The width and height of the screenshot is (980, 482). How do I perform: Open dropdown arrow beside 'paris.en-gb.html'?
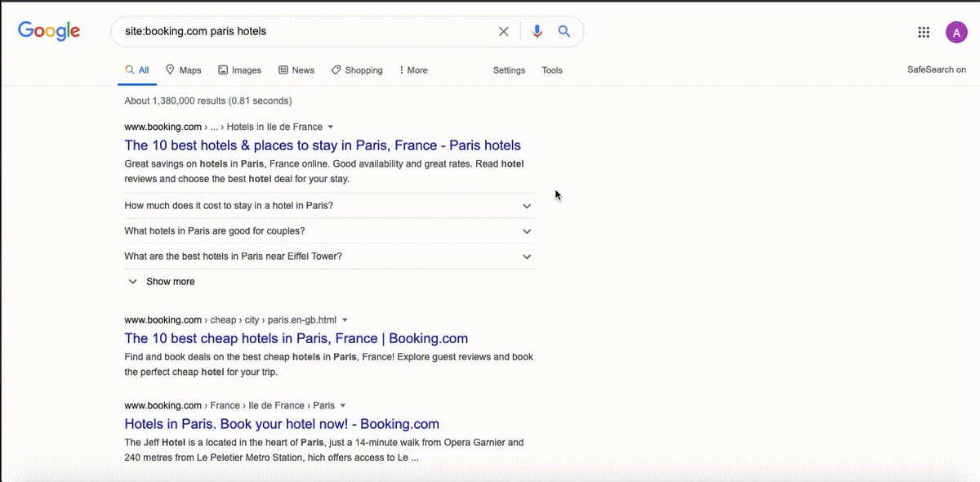(x=345, y=319)
